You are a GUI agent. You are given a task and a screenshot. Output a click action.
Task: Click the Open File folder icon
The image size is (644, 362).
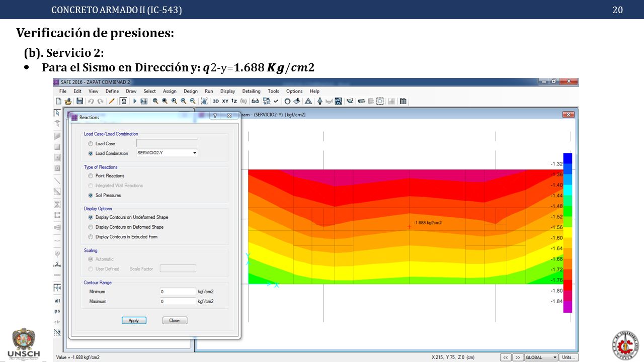pos(68,101)
